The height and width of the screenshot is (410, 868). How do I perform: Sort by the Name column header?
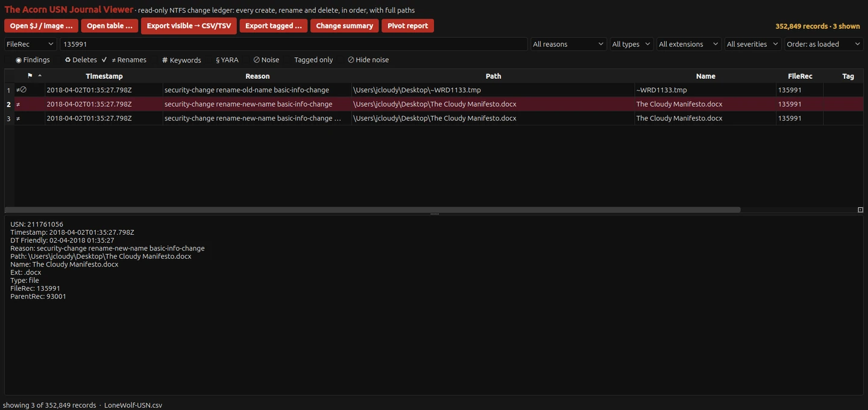click(x=705, y=76)
